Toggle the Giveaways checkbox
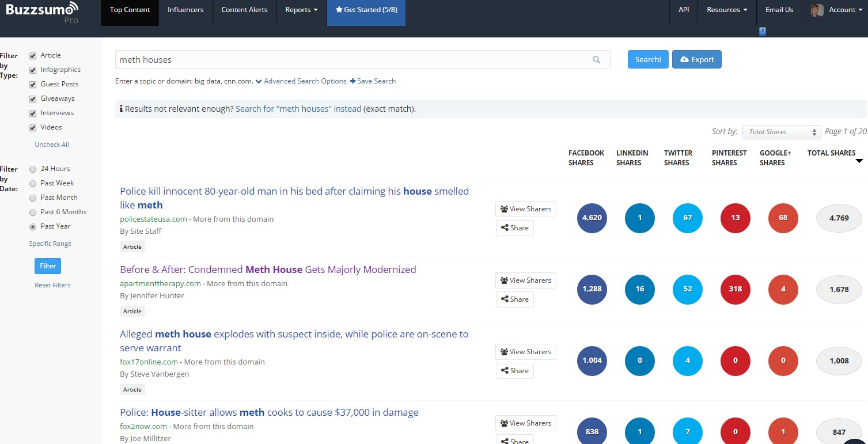Image resolution: width=868 pixels, height=444 pixels. (33, 99)
